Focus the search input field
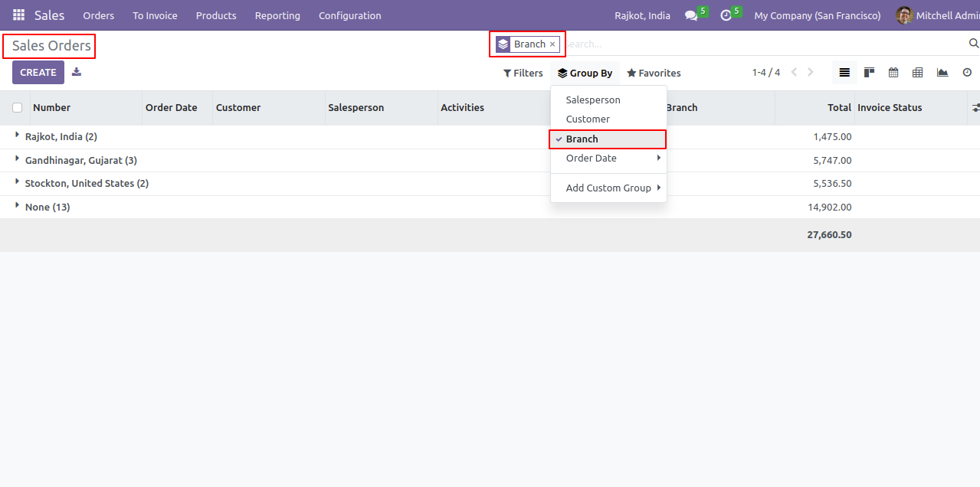Image resolution: width=980 pixels, height=487 pixels. 766,44
